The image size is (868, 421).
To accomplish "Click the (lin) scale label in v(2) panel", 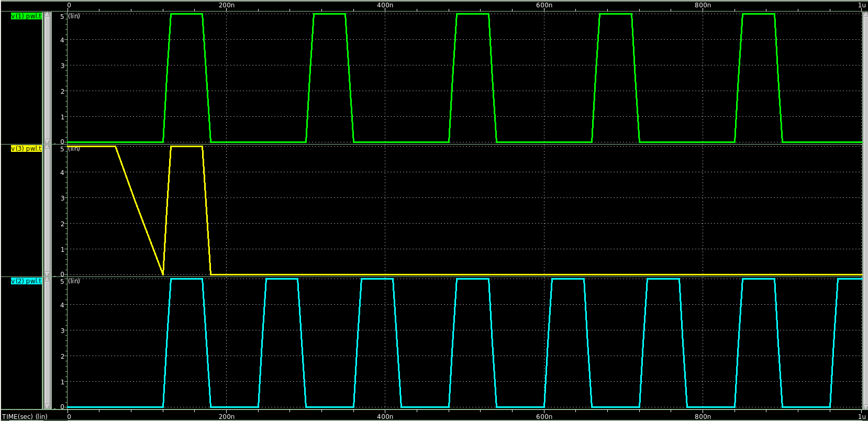I will (74, 281).
